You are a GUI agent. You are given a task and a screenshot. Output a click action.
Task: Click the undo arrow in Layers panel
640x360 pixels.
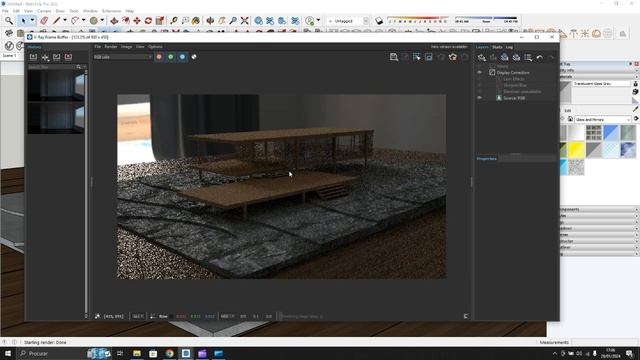pos(540,58)
